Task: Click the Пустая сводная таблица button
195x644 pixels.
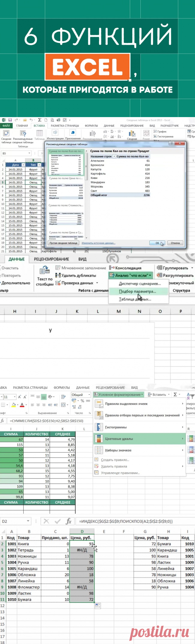Action: pyautogui.click(x=63, y=243)
